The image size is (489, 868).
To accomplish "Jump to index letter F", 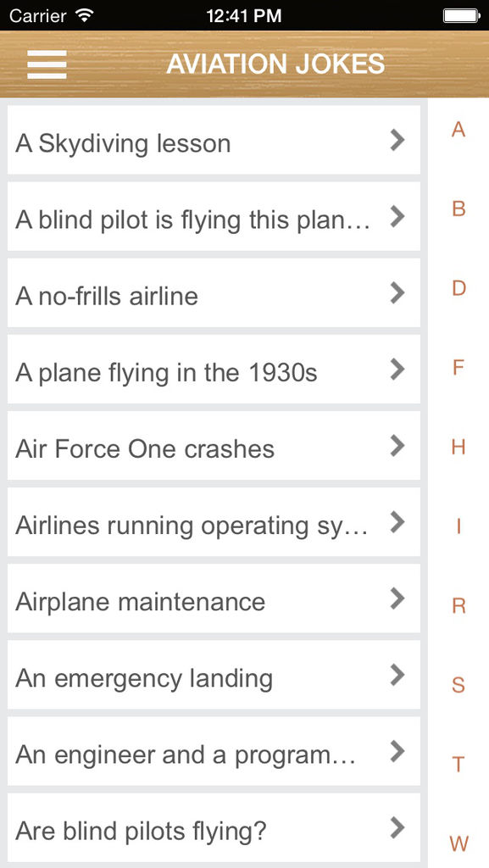I will click(458, 368).
